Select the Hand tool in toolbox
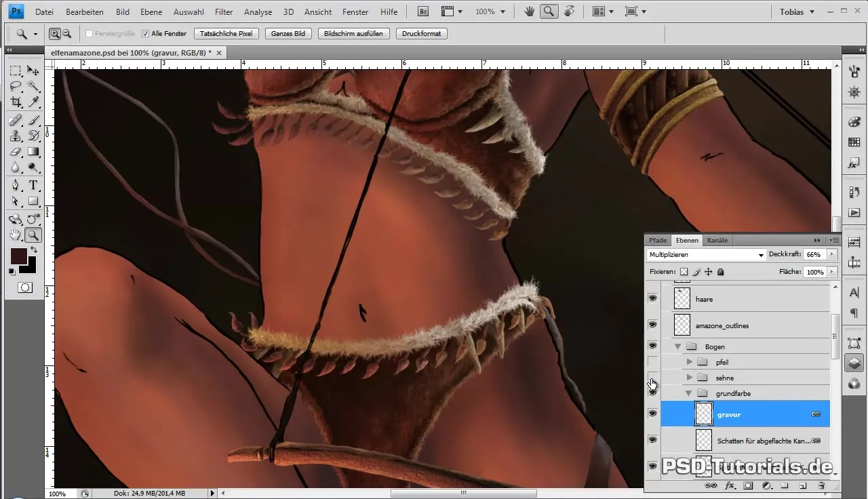The image size is (868, 499). pyautogui.click(x=16, y=235)
